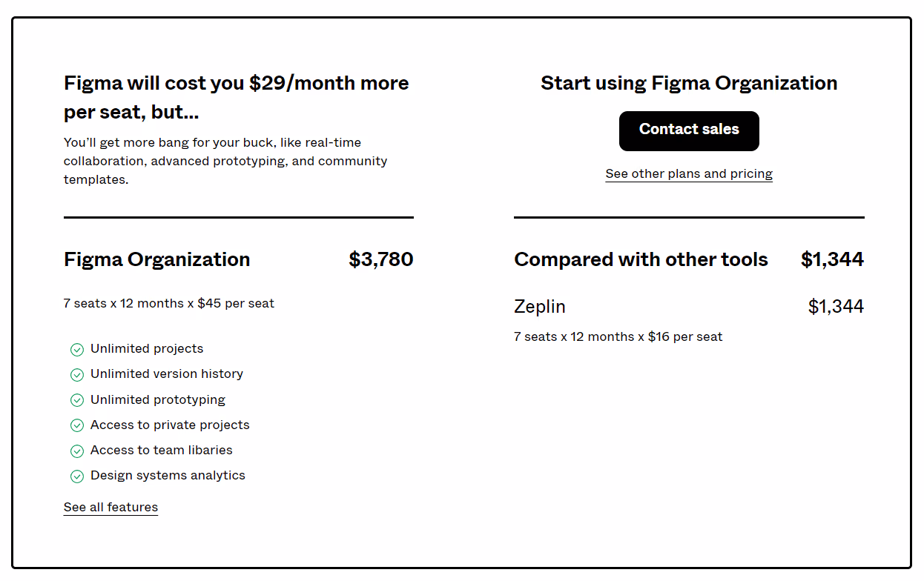Click the Compared with other tools heading
The width and height of the screenshot is (924, 581).
tap(641, 259)
